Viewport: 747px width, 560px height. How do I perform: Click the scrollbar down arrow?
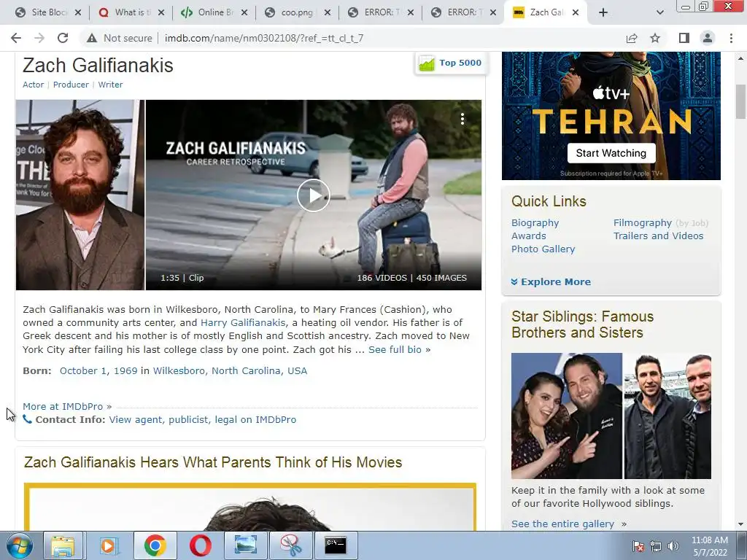pos(740,525)
